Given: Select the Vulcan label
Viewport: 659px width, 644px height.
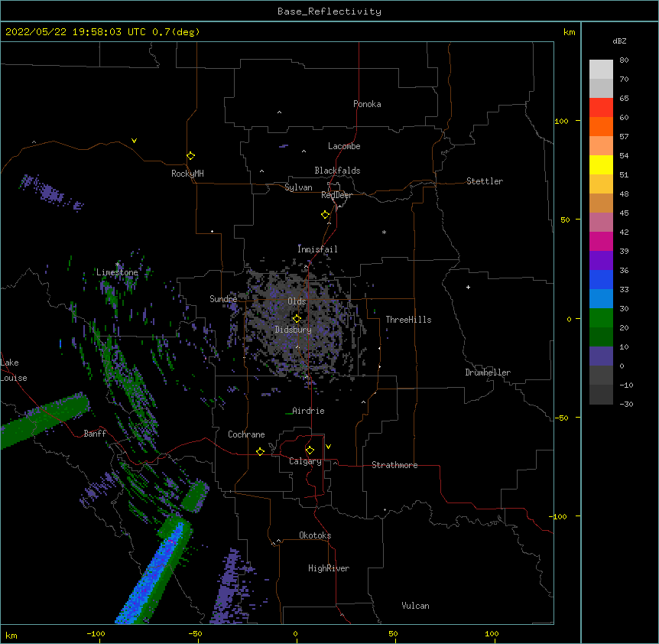Looking at the screenshot, I should click(415, 606).
